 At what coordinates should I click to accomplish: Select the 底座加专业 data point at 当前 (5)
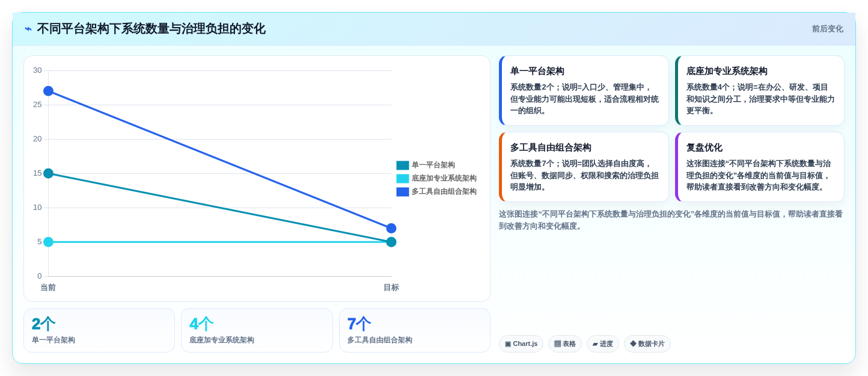click(48, 242)
